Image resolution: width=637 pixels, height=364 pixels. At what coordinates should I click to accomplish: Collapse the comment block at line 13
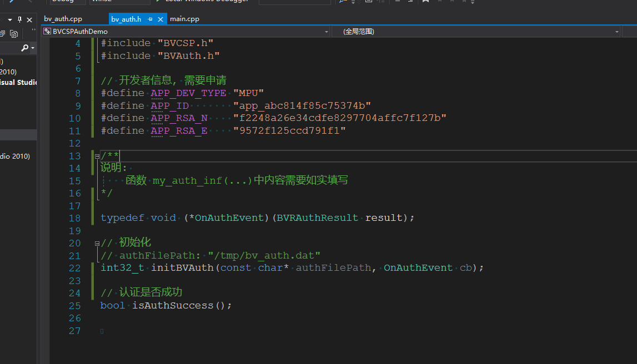coord(97,156)
